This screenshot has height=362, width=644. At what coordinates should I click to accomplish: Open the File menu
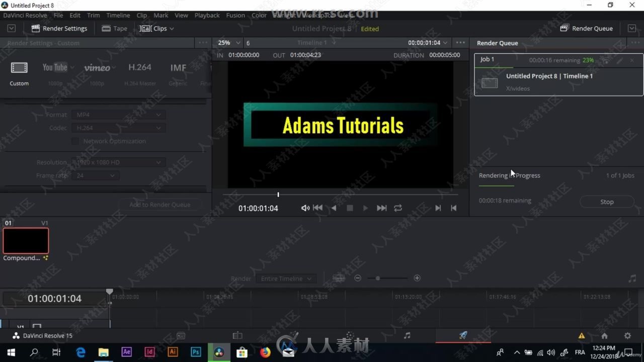[x=58, y=15]
